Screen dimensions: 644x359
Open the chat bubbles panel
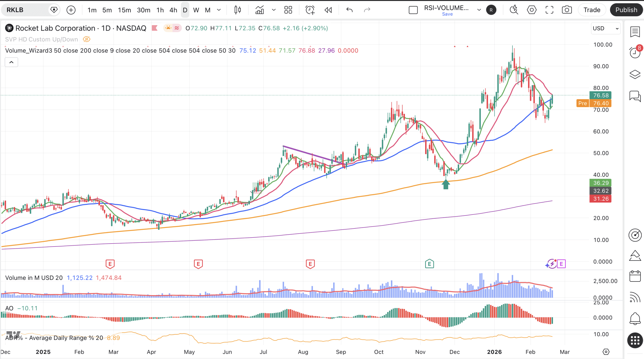click(x=635, y=96)
